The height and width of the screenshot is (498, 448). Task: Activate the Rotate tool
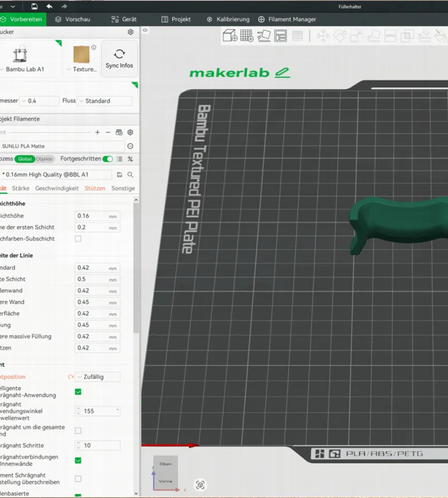pyautogui.click(x=339, y=35)
